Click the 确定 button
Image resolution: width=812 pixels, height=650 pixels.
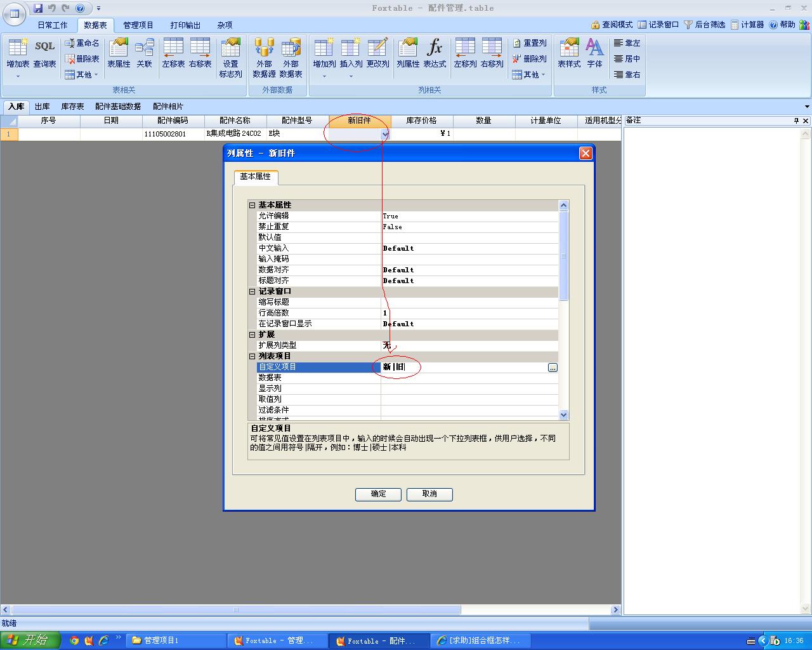tap(378, 494)
